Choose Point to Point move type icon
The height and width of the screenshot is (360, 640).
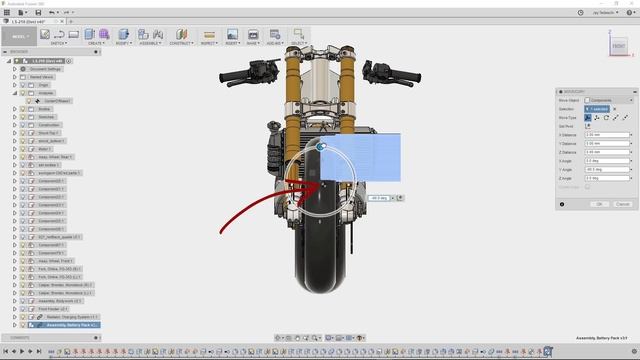[x=616, y=118]
